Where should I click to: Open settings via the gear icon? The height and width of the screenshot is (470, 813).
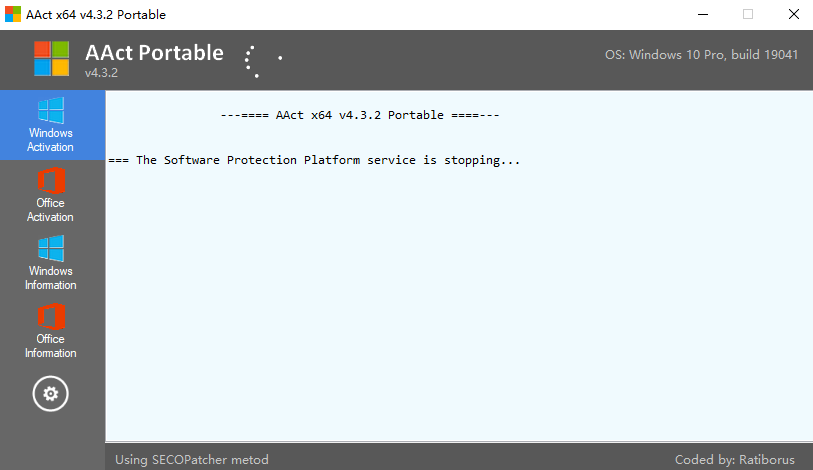[x=51, y=394]
